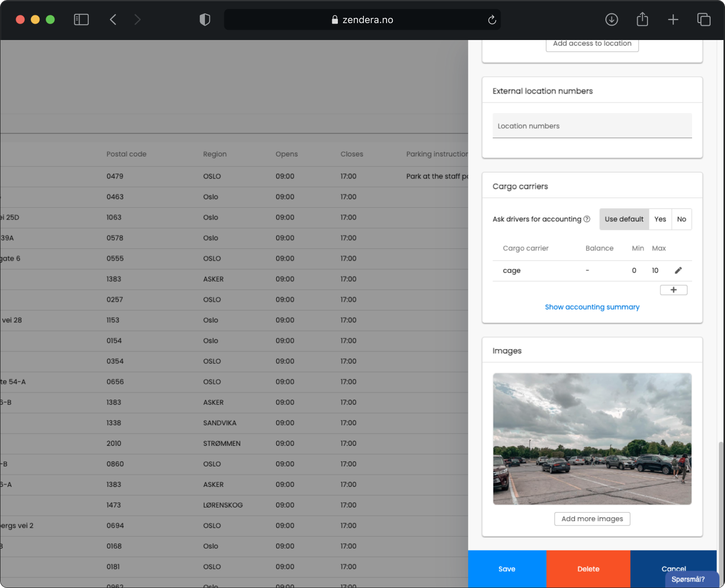Select the Use default accounting option
The width and height of the screenshot is (725, 588).
point(624,219)
